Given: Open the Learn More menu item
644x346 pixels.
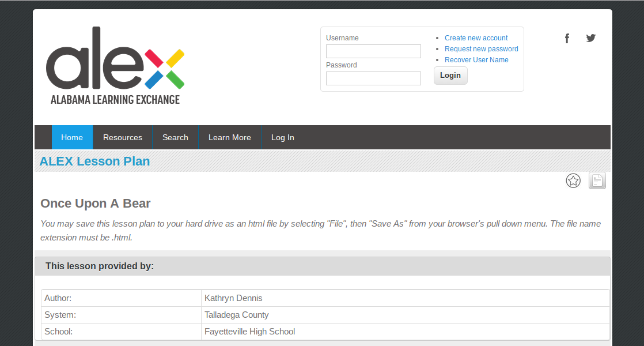Looking at the screenshot, I should pos(230,137).
